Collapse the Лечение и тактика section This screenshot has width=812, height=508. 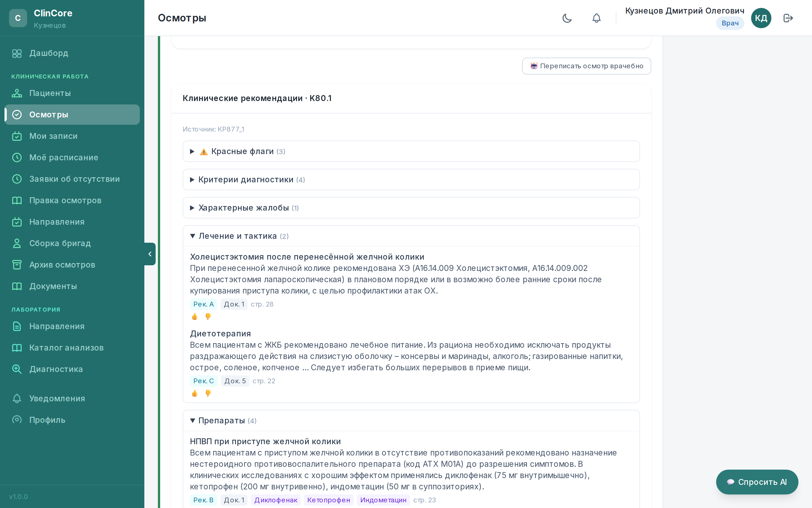click(x=411, y=236)
